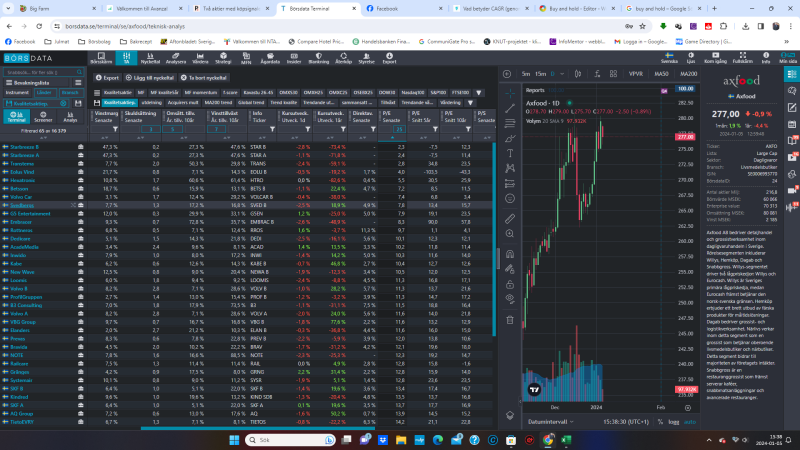Open the Svedbergs row link
Screen dimensions: 800x450
coord(22,206)
